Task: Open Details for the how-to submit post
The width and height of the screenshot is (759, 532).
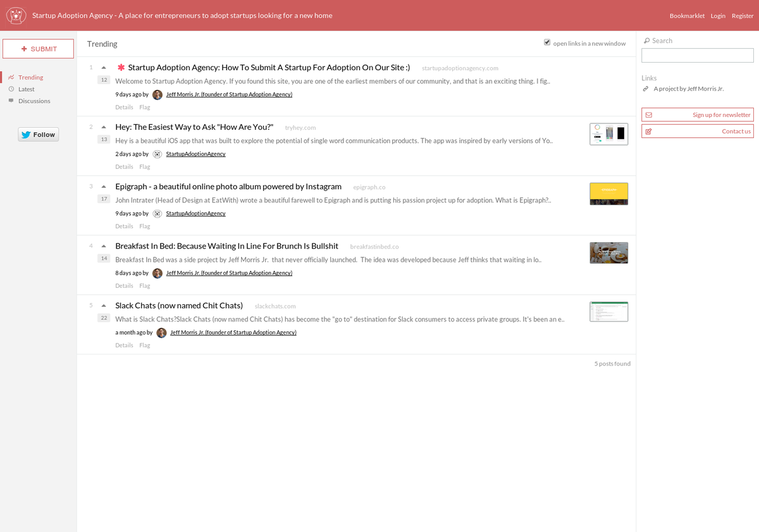Action: coord(124,108)
